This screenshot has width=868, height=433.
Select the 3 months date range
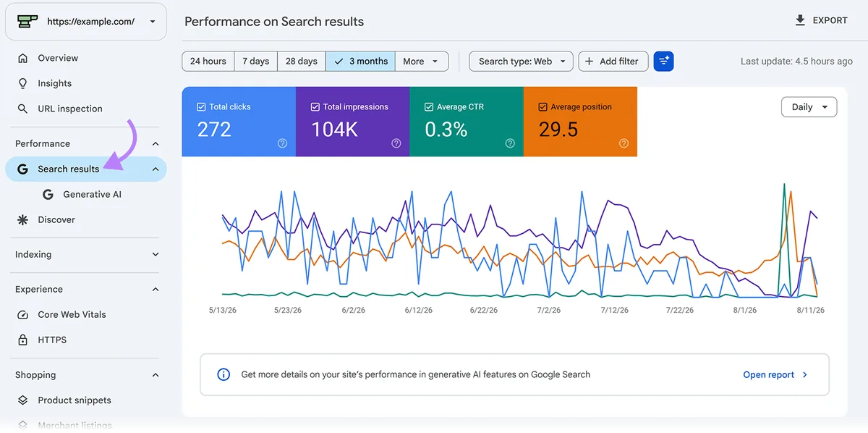[361, 62]
